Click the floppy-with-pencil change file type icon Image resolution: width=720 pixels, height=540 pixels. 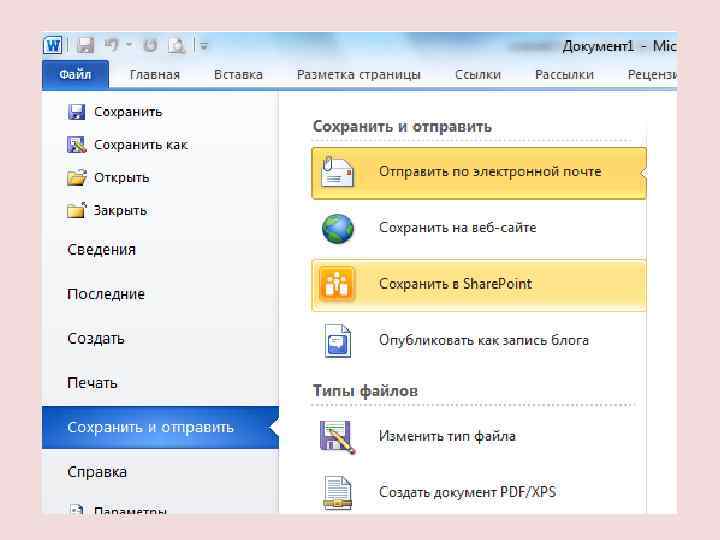[338, 437]
